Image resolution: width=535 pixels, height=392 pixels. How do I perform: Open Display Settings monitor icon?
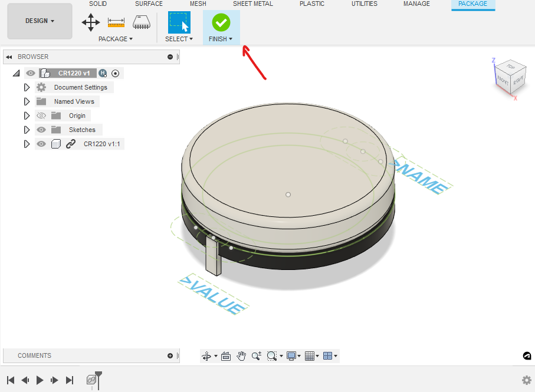(291, 356)
